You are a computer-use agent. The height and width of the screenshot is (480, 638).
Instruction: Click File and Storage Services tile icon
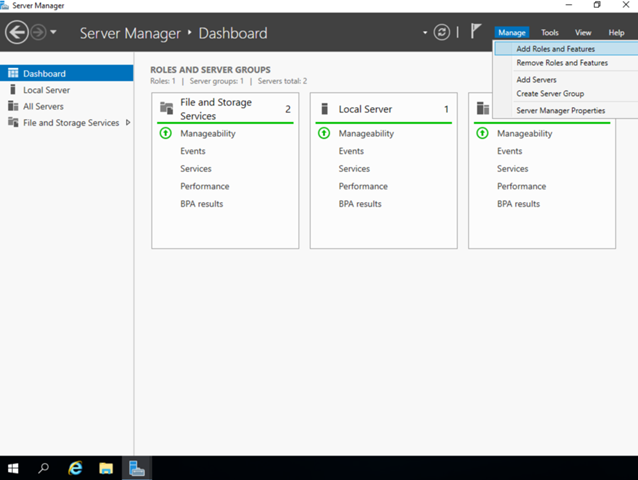(166, 108)
